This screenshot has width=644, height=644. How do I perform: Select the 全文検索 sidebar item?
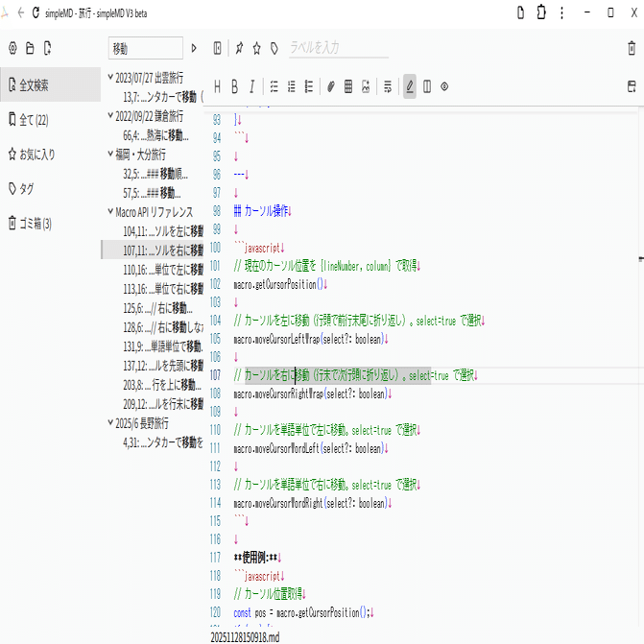51,84
